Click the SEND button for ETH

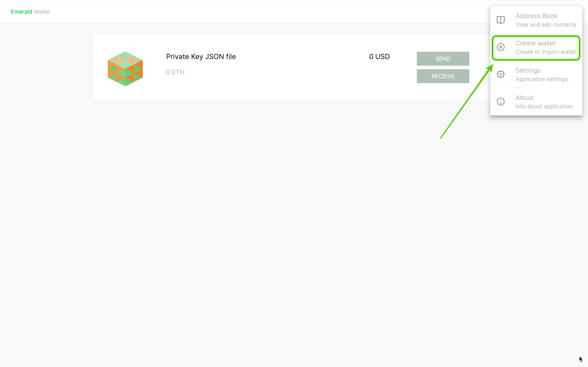tap(443, 59)
